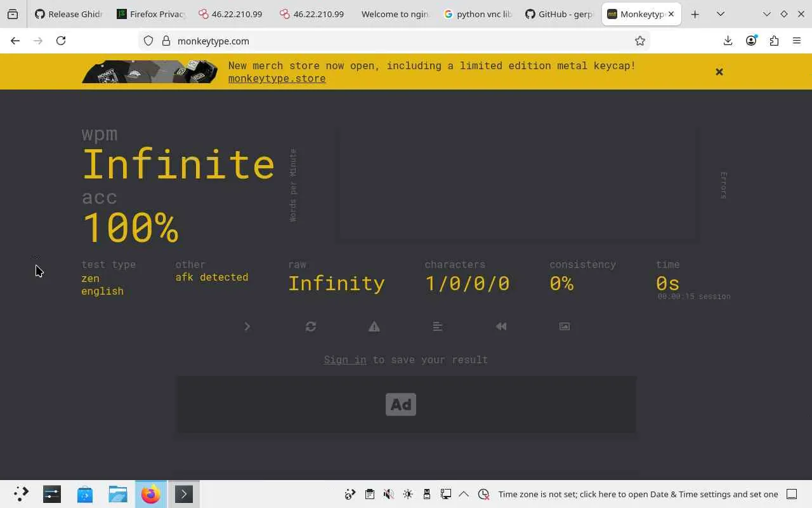Close the Monkeytype tab
The width and height of the screenshot is (812, 508).
coord(671,14)
